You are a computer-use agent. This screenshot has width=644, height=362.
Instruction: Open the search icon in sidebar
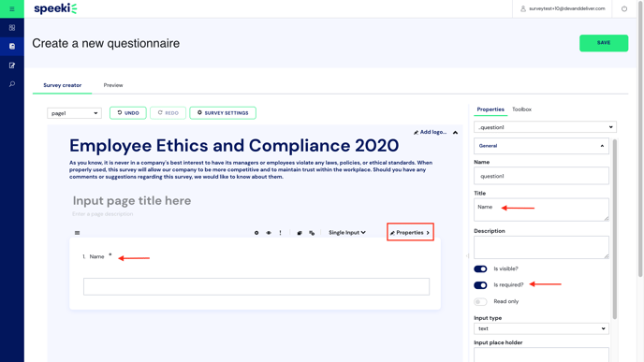[12, 84]
